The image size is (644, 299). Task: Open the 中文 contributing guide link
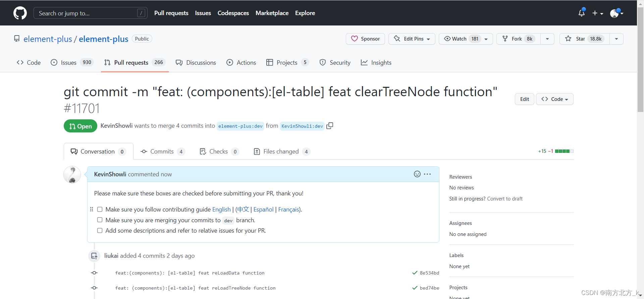pos(243,210)
